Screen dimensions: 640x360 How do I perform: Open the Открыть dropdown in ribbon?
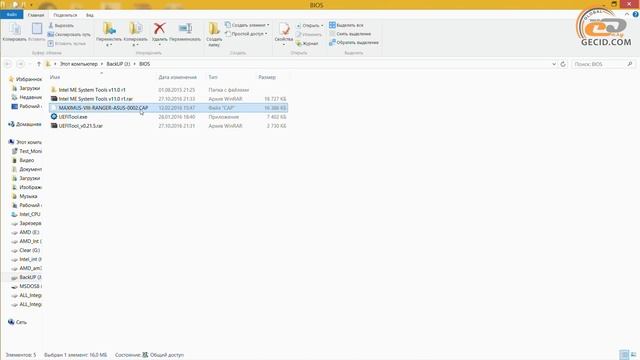tap(309, 25)
